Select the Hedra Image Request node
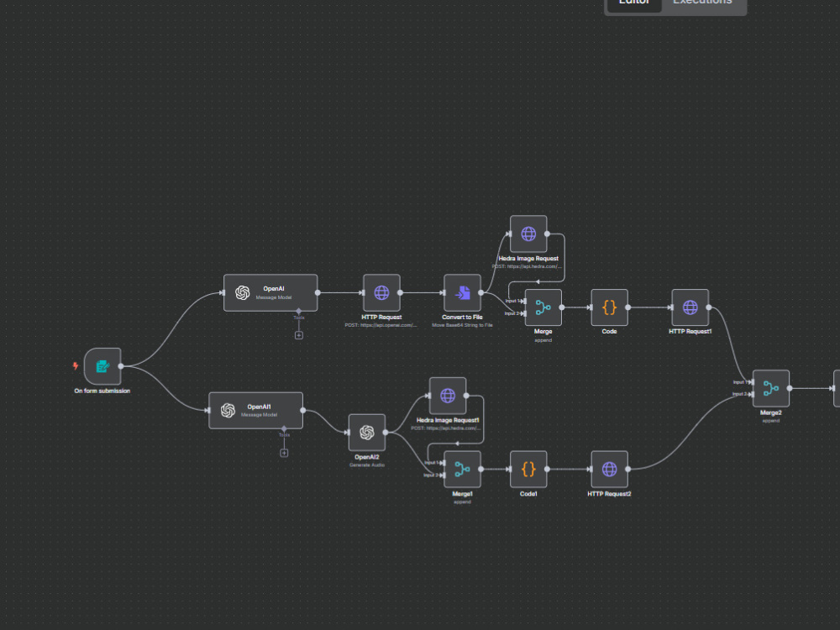This screenshot has height=630, width=840. tap(528, 234)
